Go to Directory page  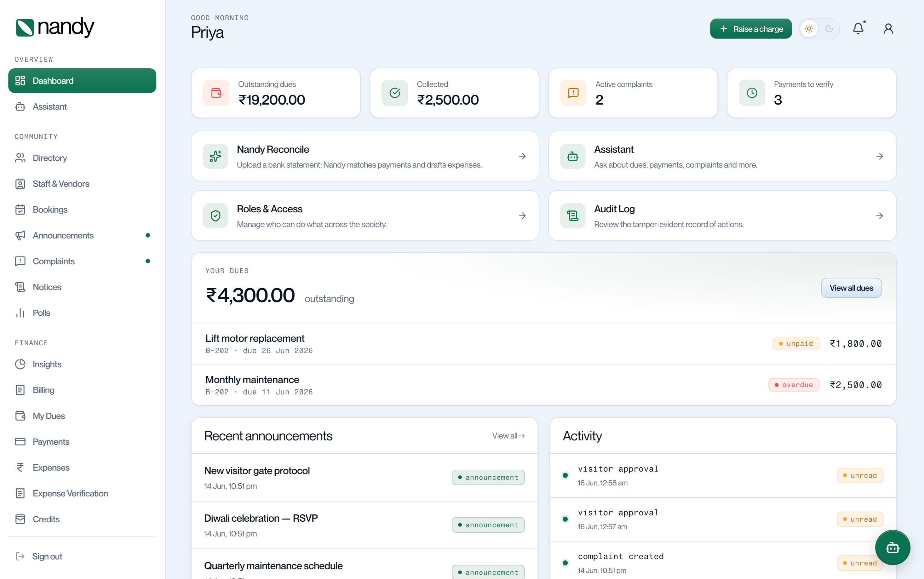(x=82, y=158)
